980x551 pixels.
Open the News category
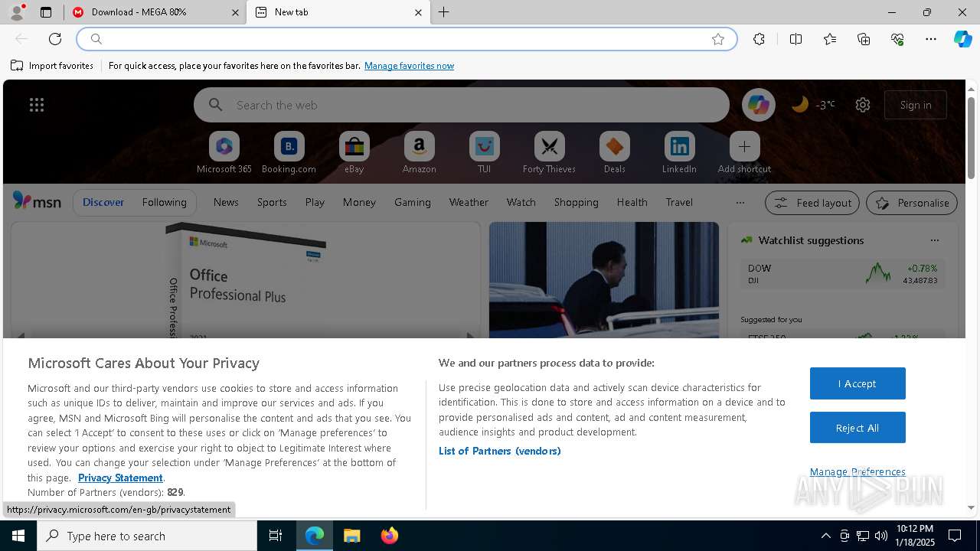click(226, 203)
